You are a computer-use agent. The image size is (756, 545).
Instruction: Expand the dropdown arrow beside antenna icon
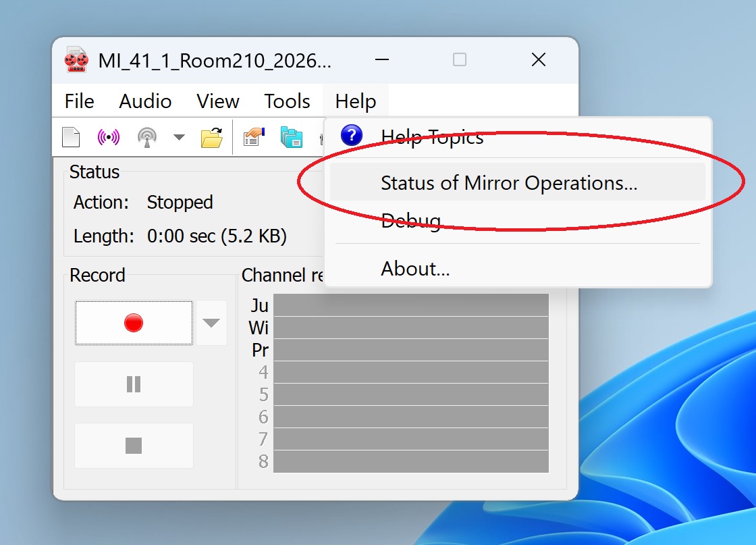[x=179, y=138]
